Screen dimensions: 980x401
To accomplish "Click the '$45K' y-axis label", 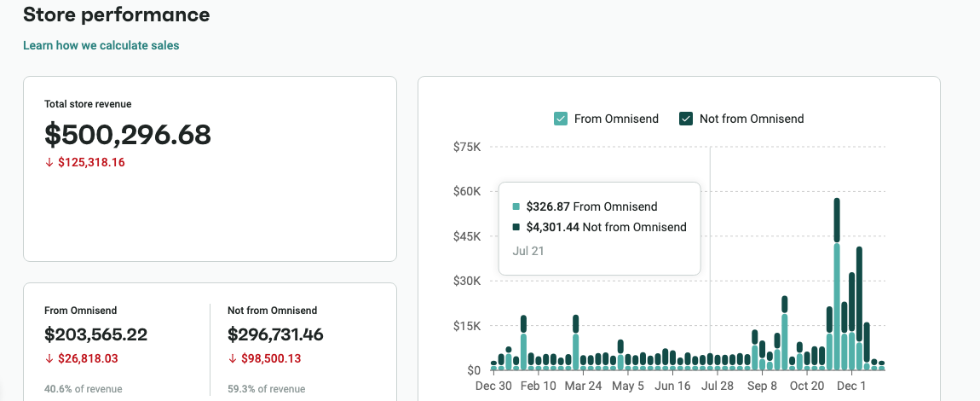I will (x=468, y=236).
